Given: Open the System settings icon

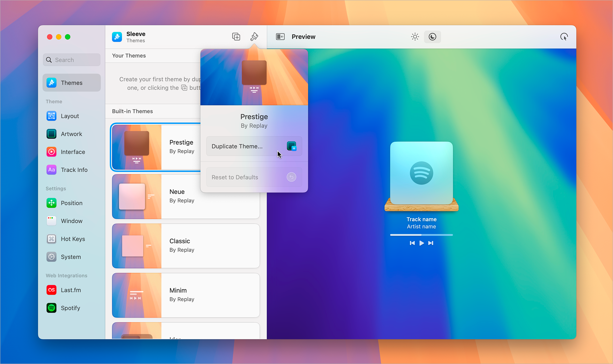Looking at the screenshot, I should coord(51,257).
